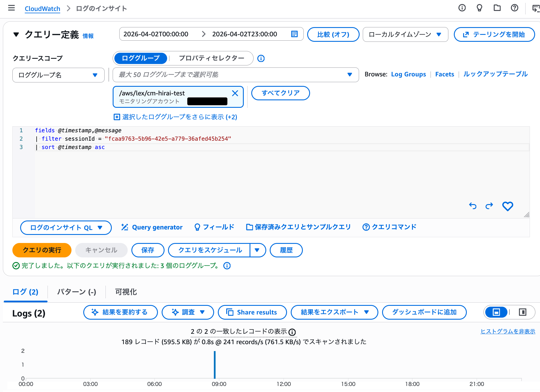
Task: Click the redo arrow in query editor
Action: pos(489,206)
